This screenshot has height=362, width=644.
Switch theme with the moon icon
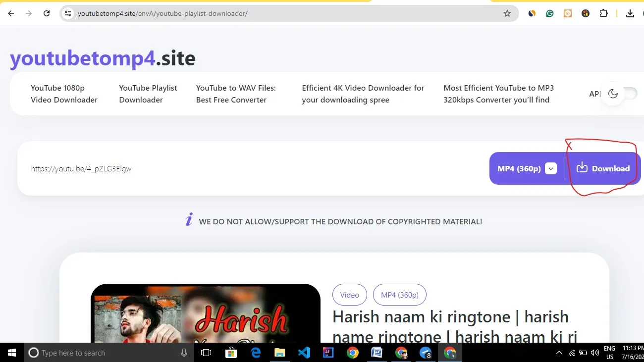[613, 94]
